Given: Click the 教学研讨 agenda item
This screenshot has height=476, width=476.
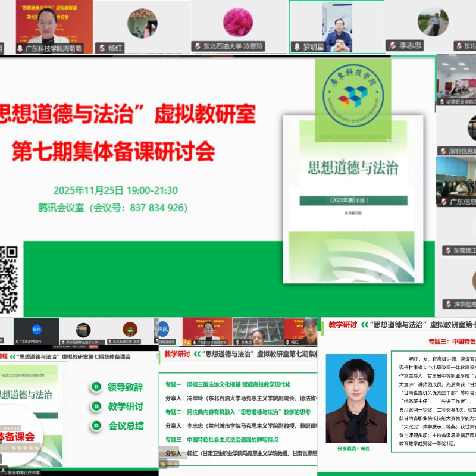Looking at the screenshot, I should tap(126, 406).
